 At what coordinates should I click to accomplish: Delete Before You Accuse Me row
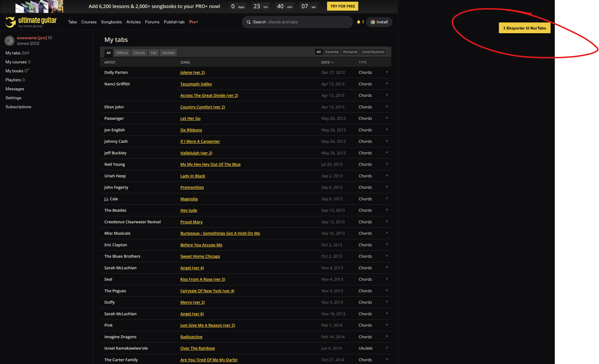387,244
